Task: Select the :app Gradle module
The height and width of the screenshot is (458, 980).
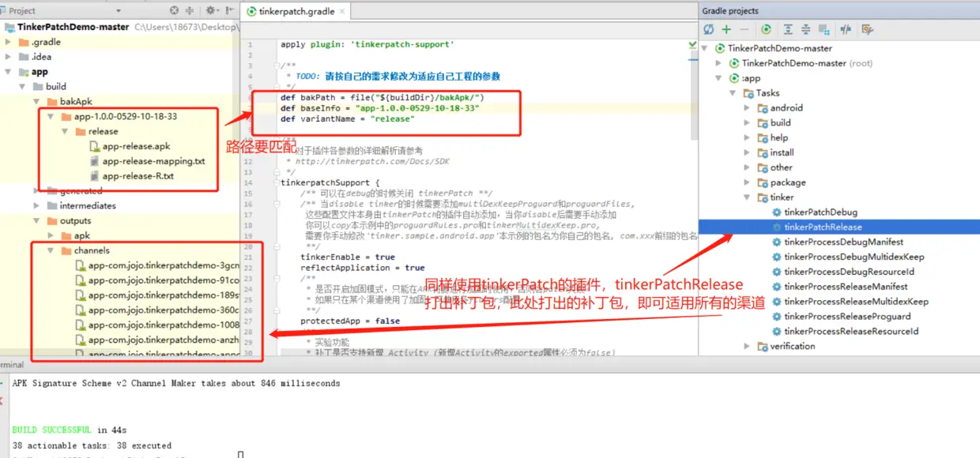Action: [x=751, y=78]
